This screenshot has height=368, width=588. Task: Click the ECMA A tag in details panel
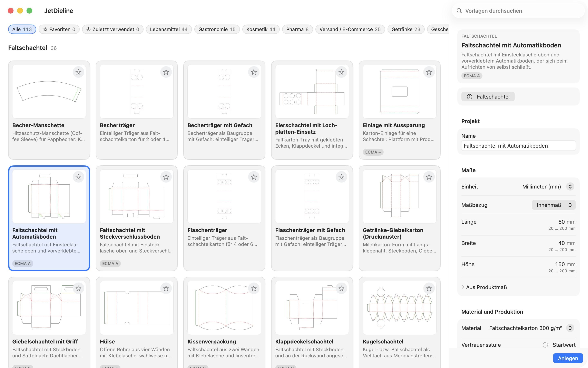(472, 76)
